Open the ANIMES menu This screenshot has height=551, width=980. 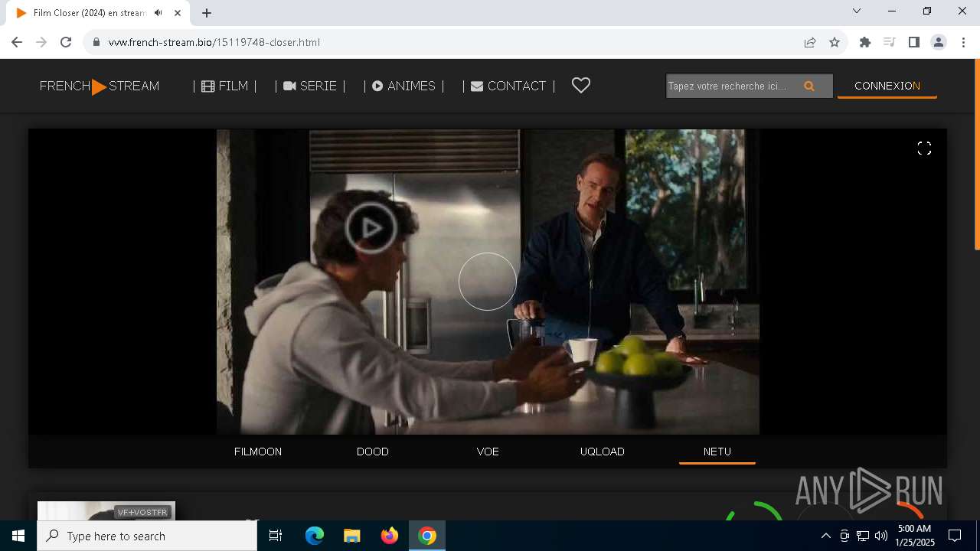(403, 86)
